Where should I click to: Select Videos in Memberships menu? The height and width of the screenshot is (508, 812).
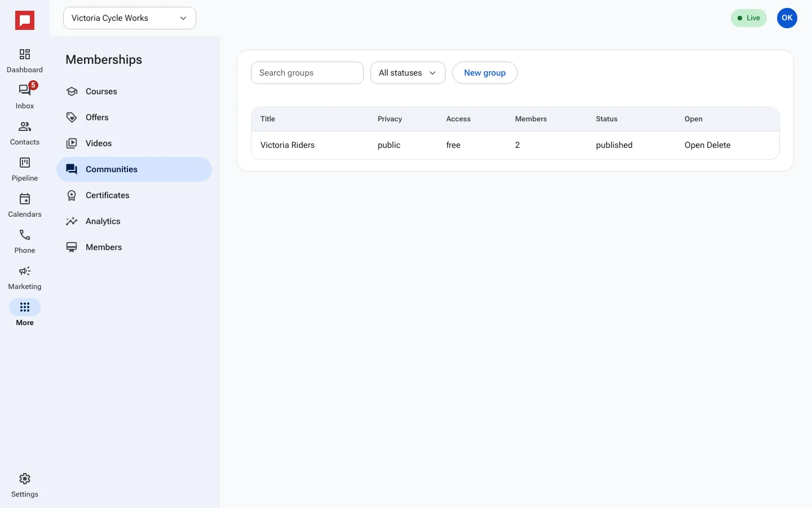tap(134, 143)
